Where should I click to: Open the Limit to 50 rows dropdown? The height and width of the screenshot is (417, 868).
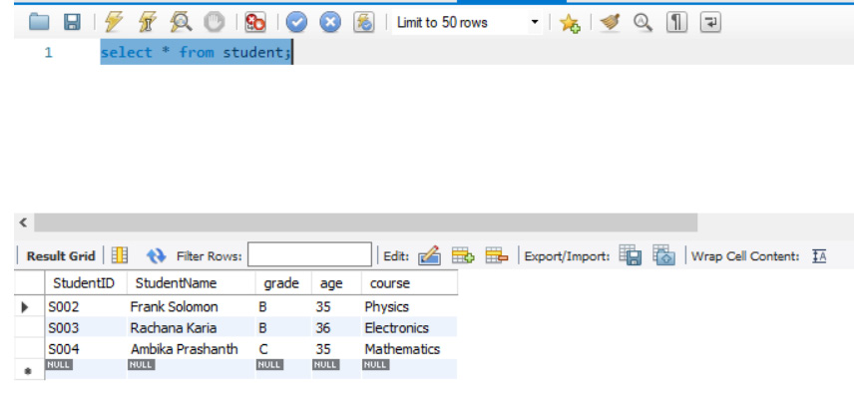467,23
